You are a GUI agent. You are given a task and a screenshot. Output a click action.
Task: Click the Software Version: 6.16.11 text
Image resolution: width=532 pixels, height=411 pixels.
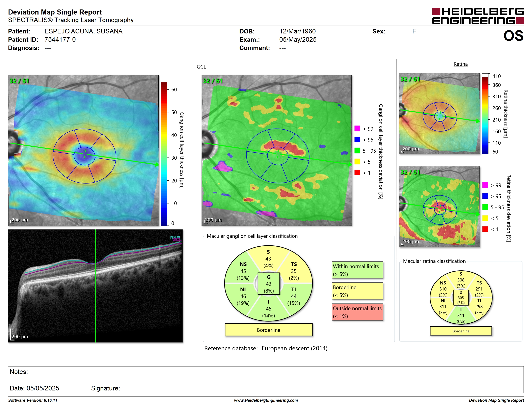(x=33, y=400)
